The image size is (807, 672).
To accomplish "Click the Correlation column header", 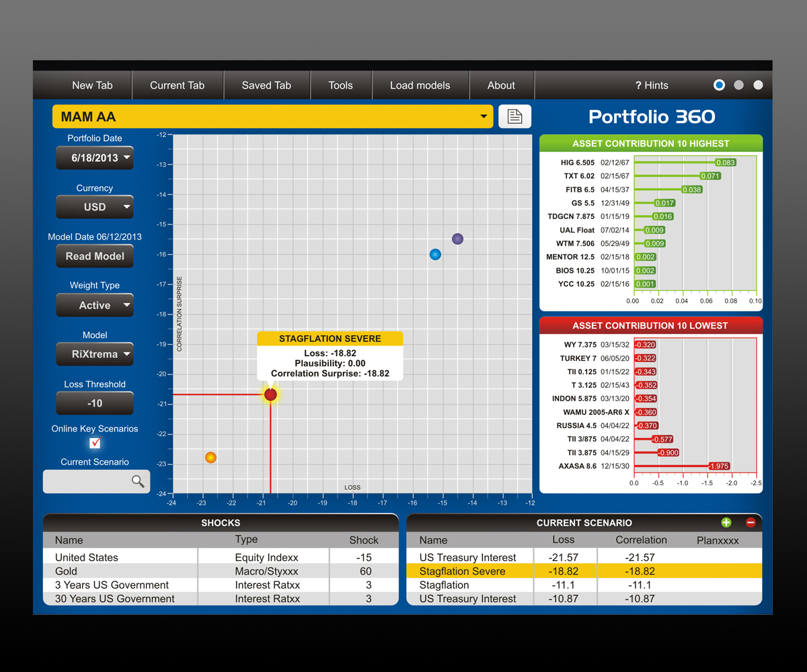I will (x=641, y=540).
